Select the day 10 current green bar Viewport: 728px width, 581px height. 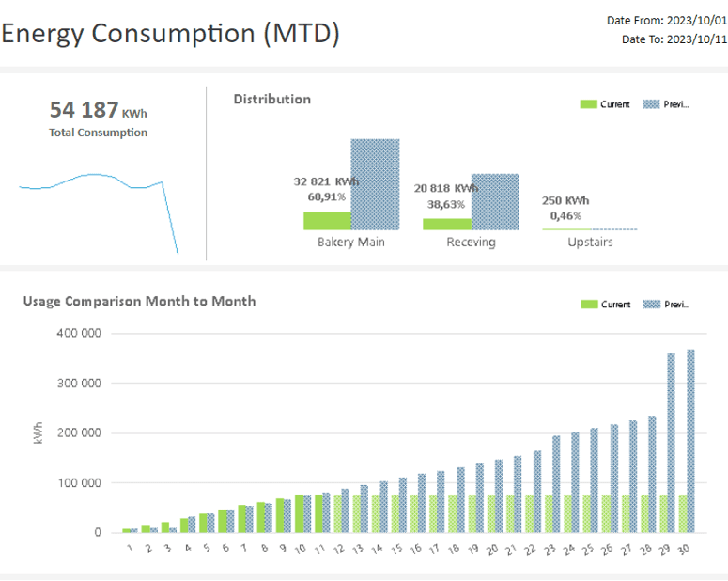point(299,513)
